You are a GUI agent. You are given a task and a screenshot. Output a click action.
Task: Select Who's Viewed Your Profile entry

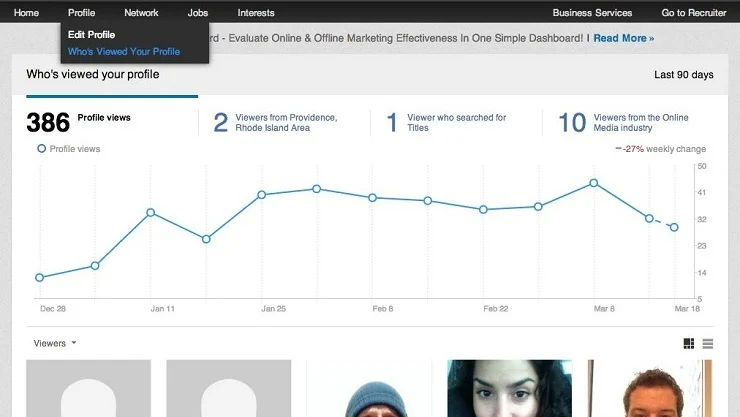point(124,51)
